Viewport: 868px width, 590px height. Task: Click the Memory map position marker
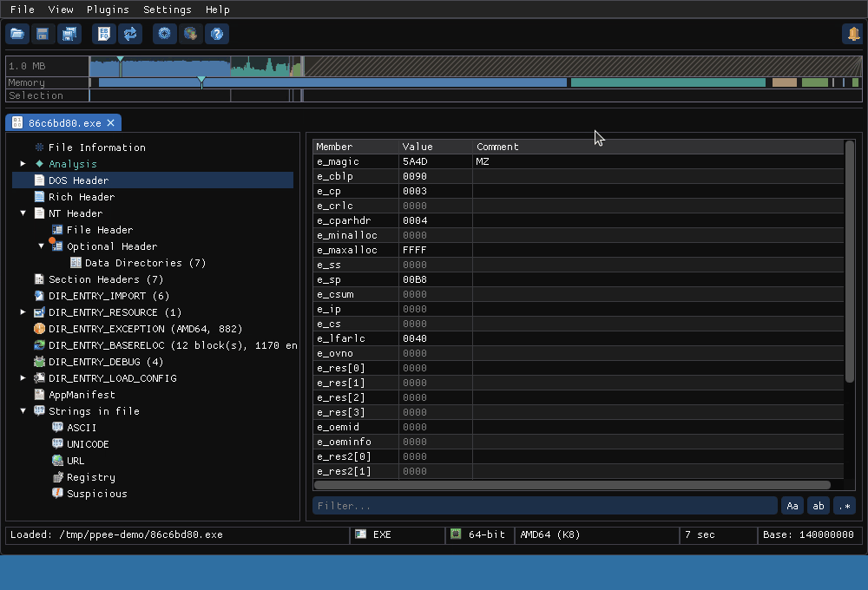click(201, 82)
